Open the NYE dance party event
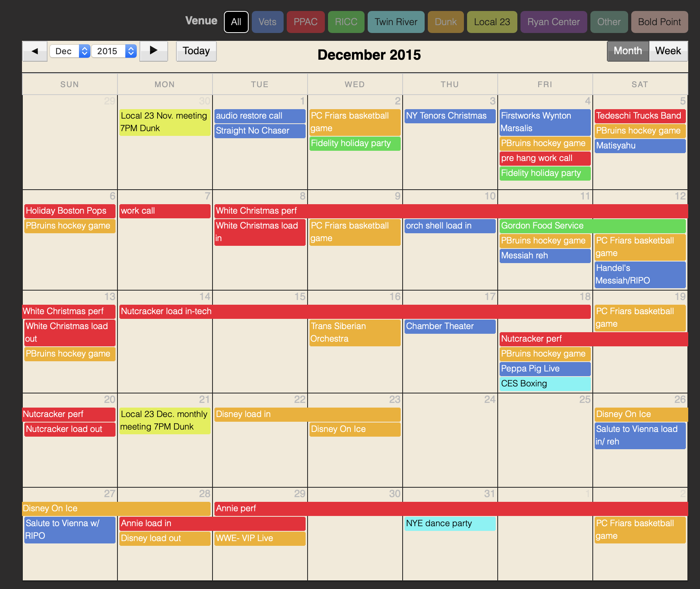This screenshot has width=700, height=589. coord(449,523)
